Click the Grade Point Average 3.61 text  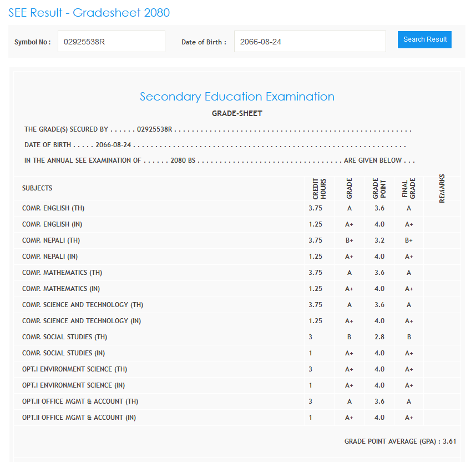400,441
